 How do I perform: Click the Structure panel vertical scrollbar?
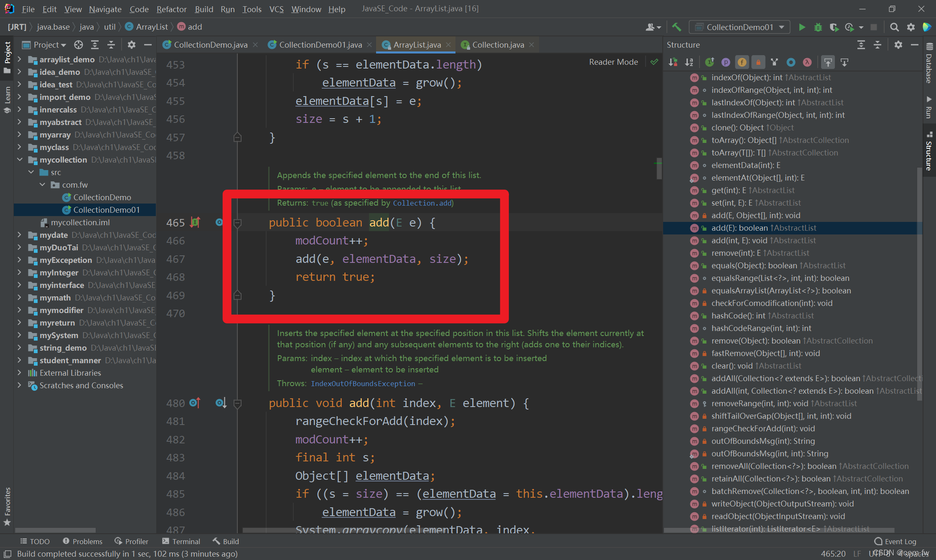click(919, 284)
